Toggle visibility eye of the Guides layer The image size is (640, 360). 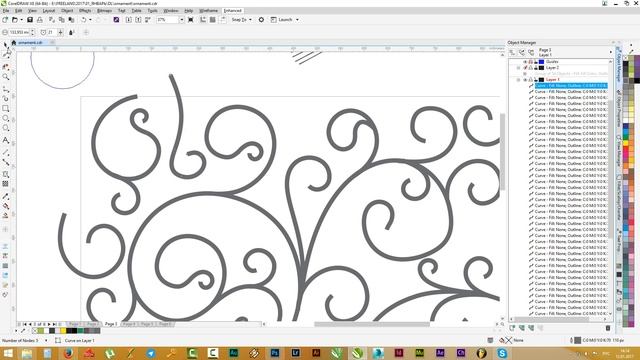pyautogui.click(x=525, y=62)
